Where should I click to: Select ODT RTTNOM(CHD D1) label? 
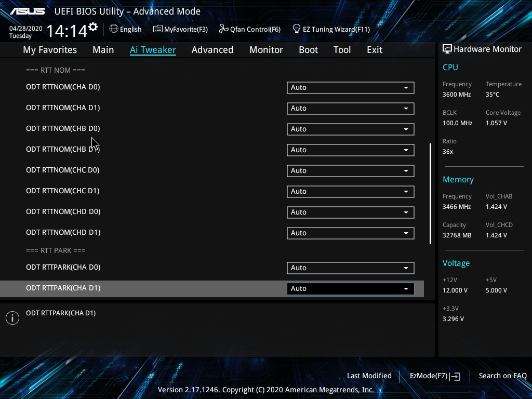(63, 233)
